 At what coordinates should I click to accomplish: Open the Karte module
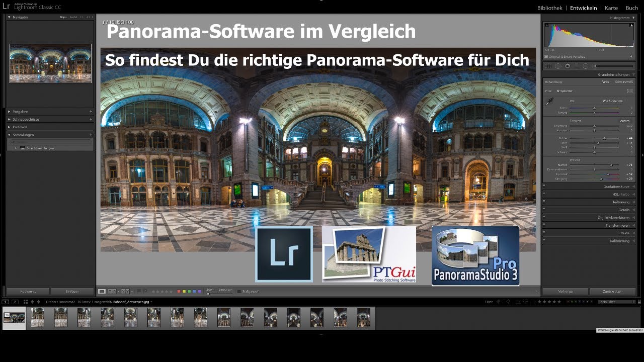(x=611, y=8)
